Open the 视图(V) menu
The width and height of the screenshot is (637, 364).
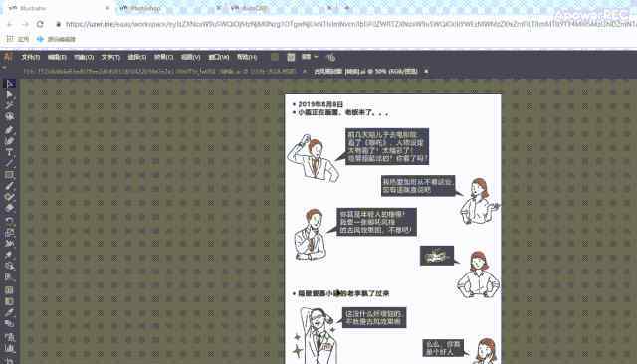[x=190, y=58]
